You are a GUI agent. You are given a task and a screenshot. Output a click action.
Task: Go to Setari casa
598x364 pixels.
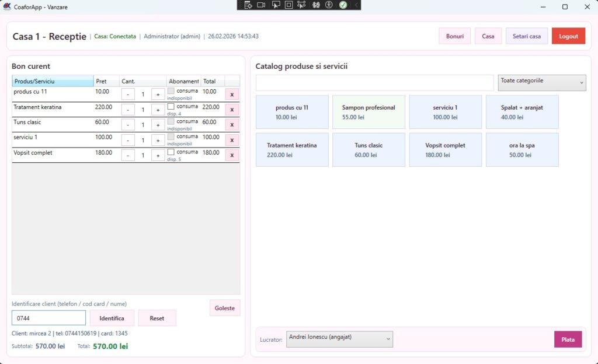click(526, 36)
